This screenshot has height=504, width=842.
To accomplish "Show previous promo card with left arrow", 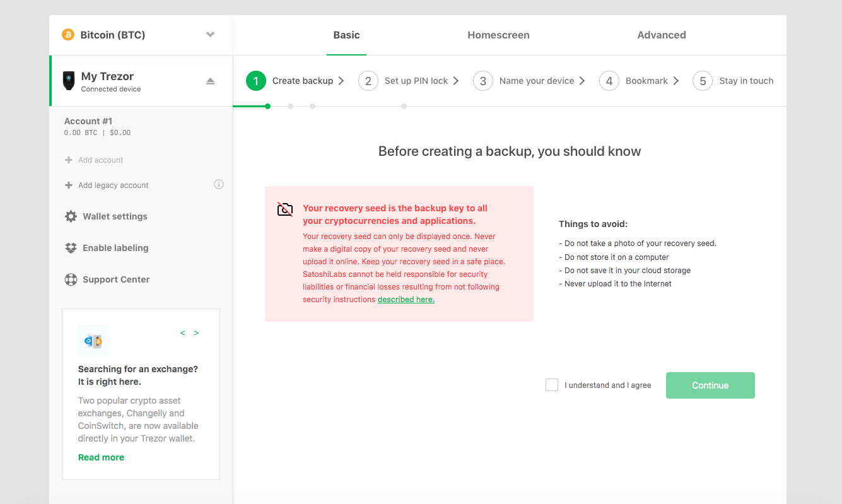I will click(183, 333).
